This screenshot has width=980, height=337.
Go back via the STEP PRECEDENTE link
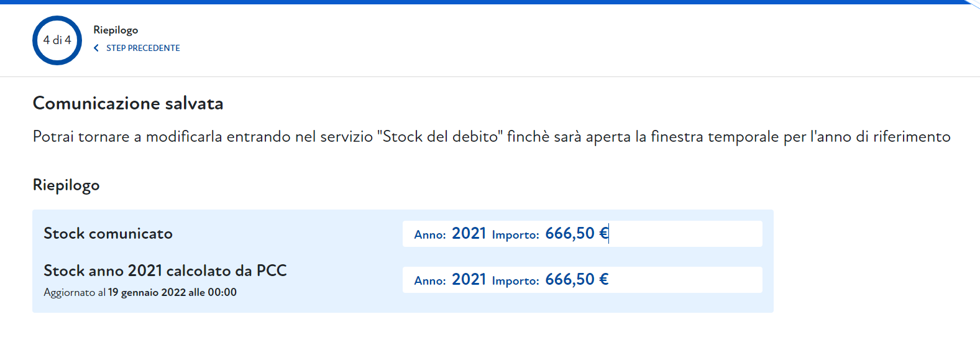143,48
